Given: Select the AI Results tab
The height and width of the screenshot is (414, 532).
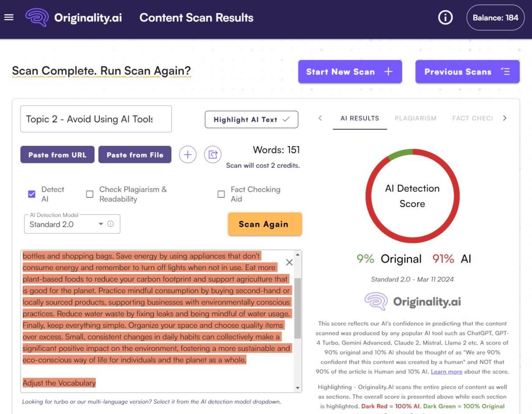Looking at the screenshot, I should click(359, 118).
